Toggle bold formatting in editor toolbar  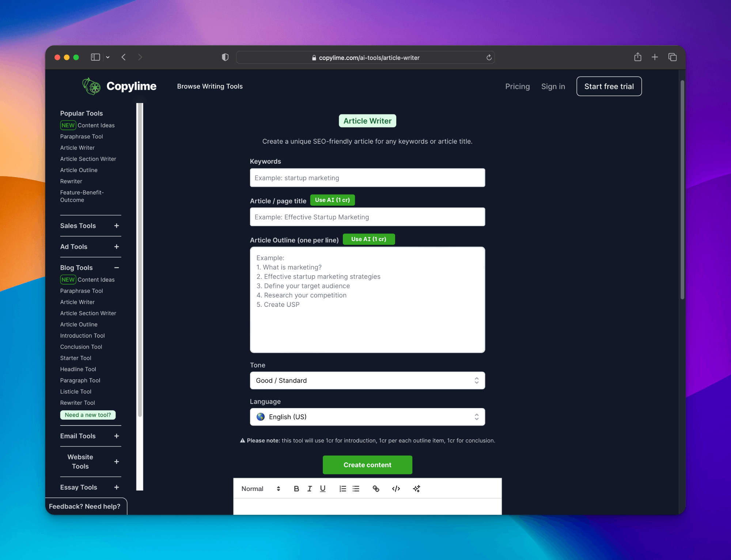(x=296, y=489)
